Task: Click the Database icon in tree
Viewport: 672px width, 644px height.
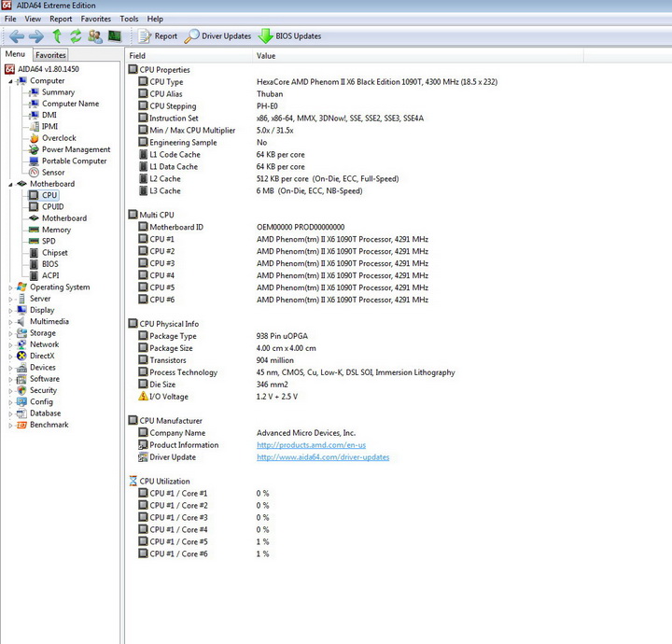Action: pos(21,413)
